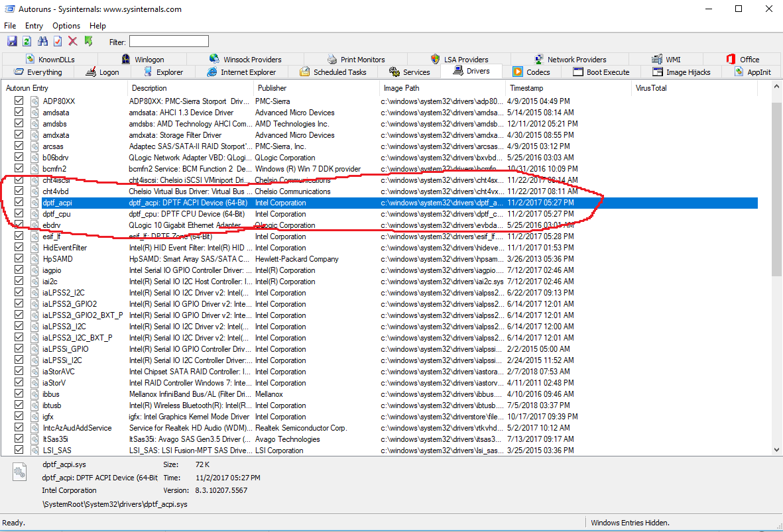Image resolution: width=783 pixels, height=532 pixels.
Task: Sort by Image Path column header
Action: tap(442, 88)
